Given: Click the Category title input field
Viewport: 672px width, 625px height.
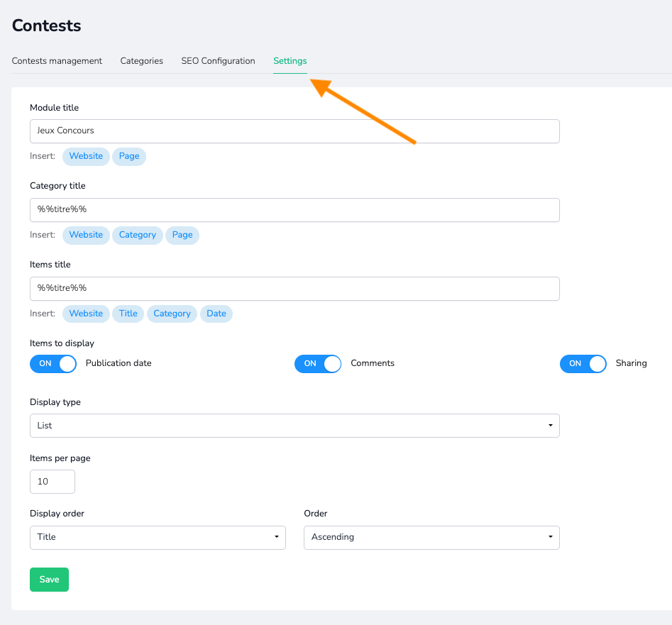Looking at the screenshot, I should click(x=294, y=210).
